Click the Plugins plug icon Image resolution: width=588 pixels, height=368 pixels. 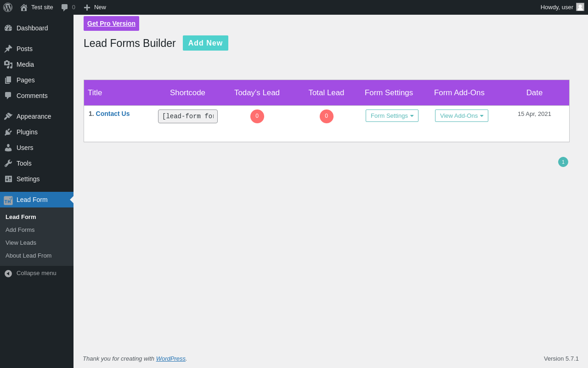coord(8,132)
